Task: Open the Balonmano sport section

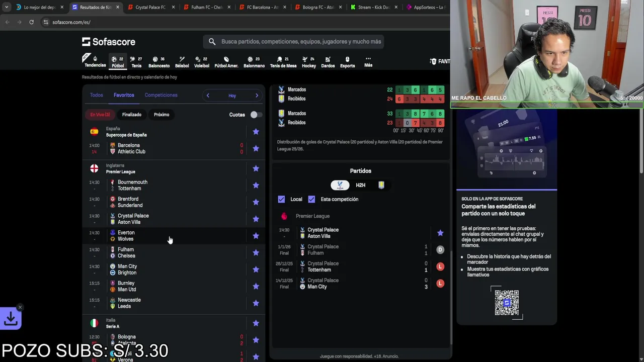Action: [254, 61]
